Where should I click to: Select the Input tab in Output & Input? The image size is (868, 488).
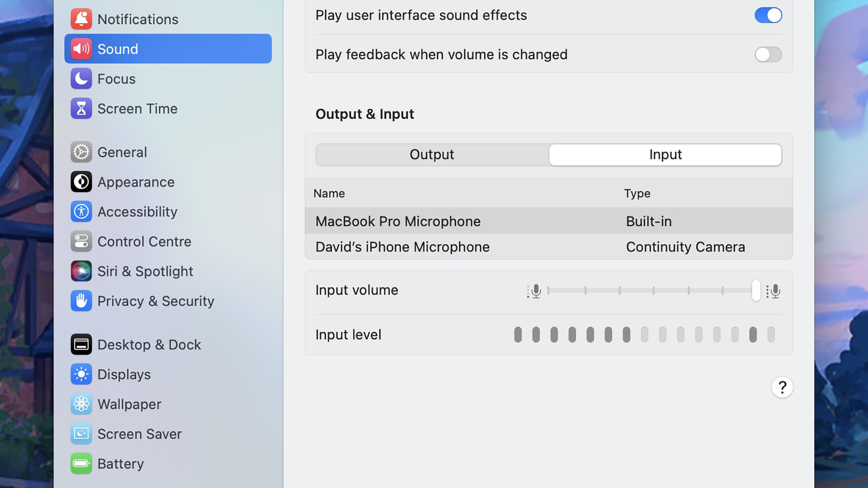point(665,154)
